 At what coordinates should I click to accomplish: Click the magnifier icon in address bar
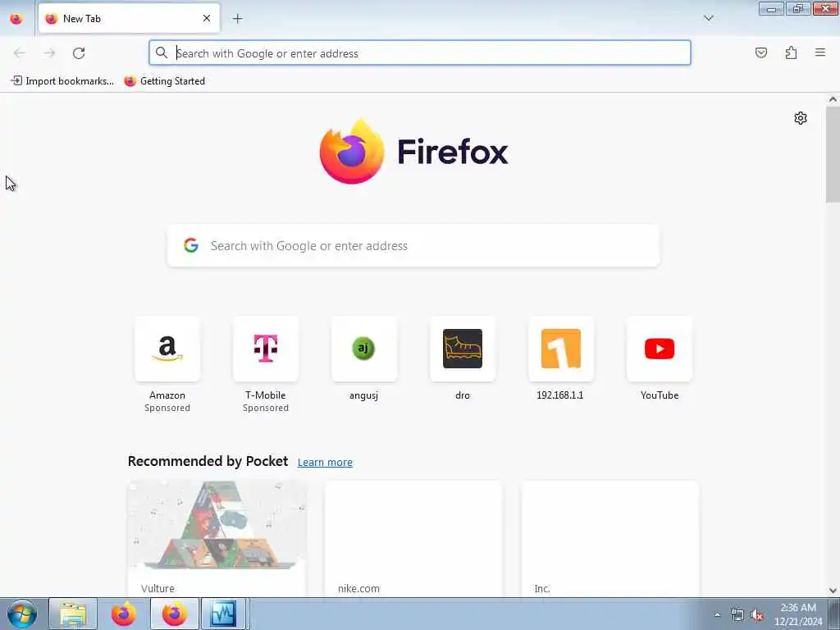pyautogui.click(x=162, y=52)
